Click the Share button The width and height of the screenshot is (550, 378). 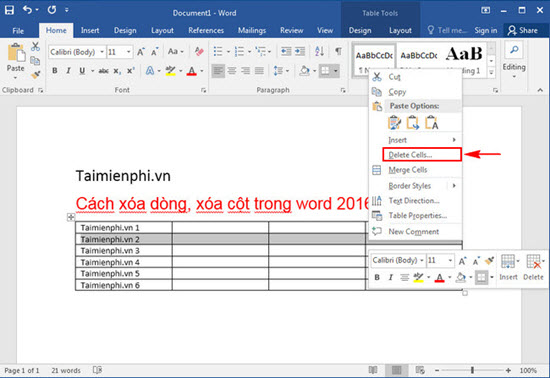tap(523, 31)
